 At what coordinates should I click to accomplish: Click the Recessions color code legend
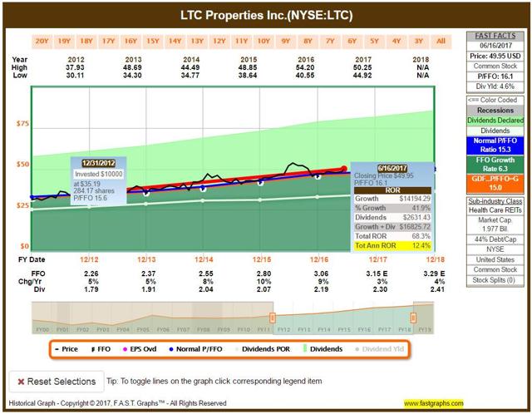pyautogui.click(x=495, y=111)
